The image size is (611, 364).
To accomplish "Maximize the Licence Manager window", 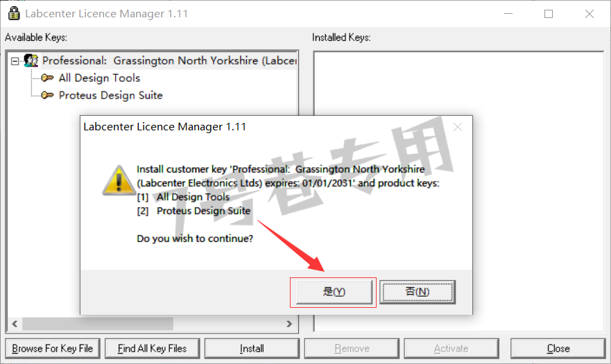I will 549,14.
